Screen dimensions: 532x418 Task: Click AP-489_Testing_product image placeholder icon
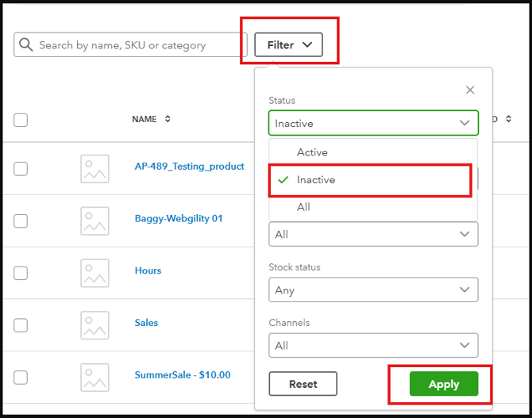95,168
